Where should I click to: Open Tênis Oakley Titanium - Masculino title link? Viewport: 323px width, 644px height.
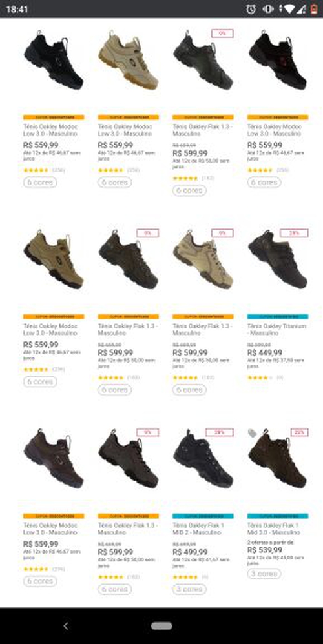pyautogui.click(x=277, y=329)
